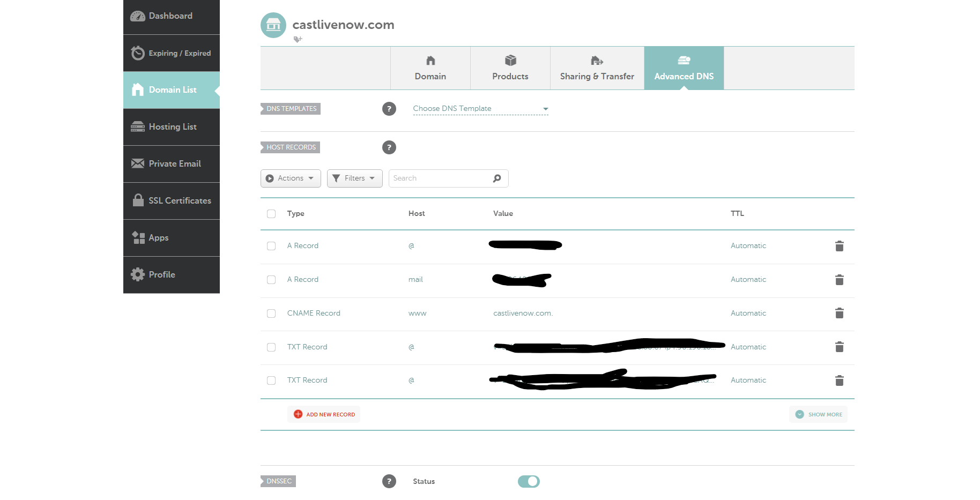
Task: Tick the first TXT Record checkbox
Action: click(x=271, y=347)
